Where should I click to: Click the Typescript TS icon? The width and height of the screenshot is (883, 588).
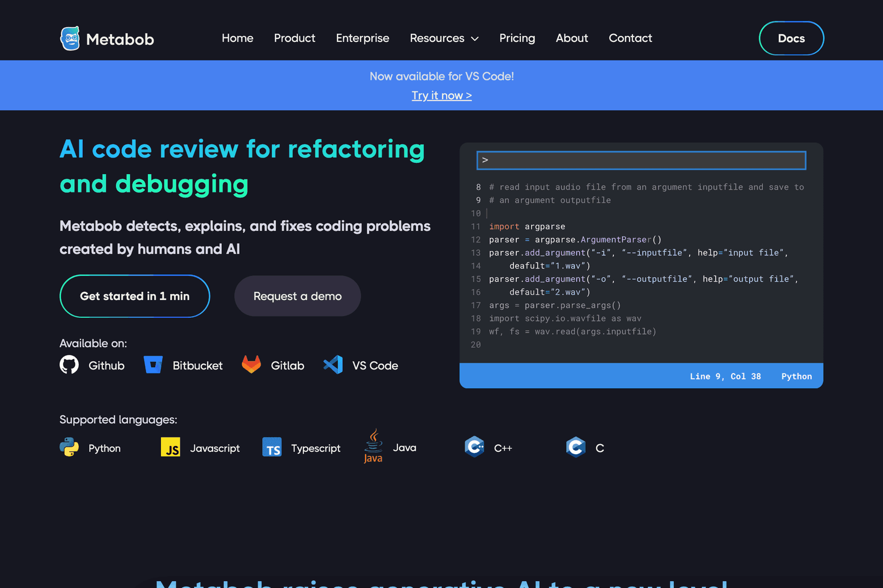272,447
